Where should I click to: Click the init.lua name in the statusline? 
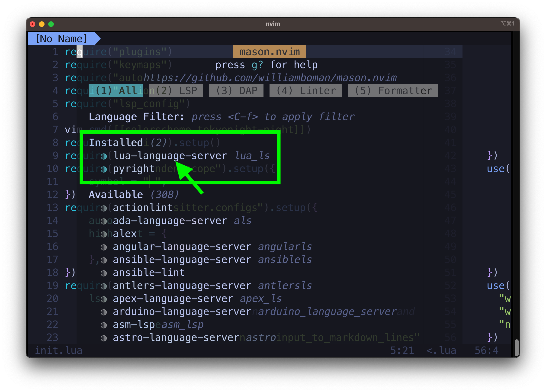[58, 351]
